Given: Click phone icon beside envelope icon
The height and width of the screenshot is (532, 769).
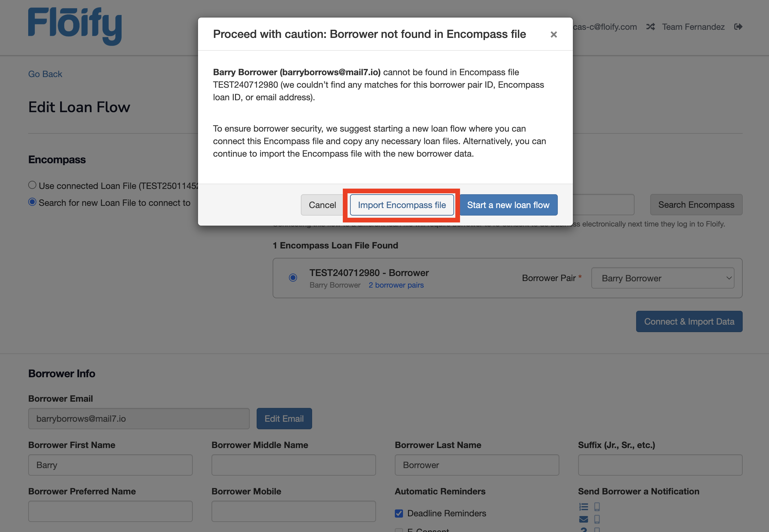Looking at the screenshot, I should click(x=597, y=519).
